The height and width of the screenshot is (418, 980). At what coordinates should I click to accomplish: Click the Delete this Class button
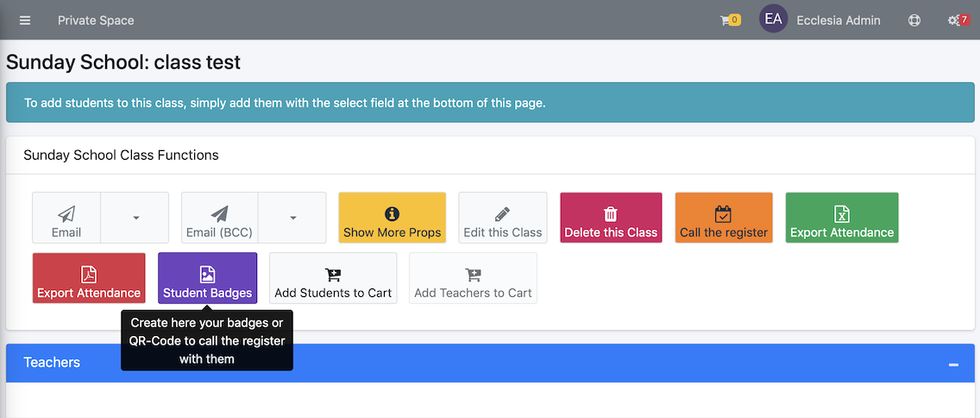pos(611,218)
